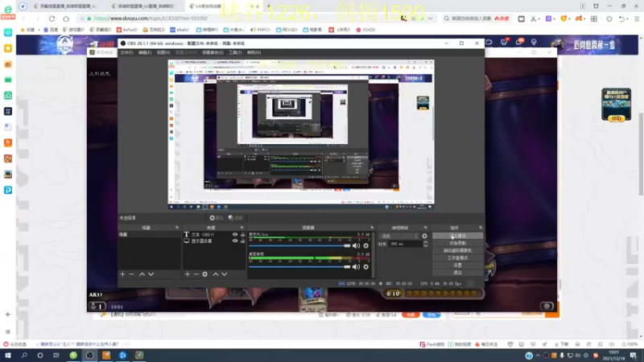The height and width of the screenshot is (362, 644).
Task: Remove the selected source with the minus icon
Action: click(x=196, y=274)
